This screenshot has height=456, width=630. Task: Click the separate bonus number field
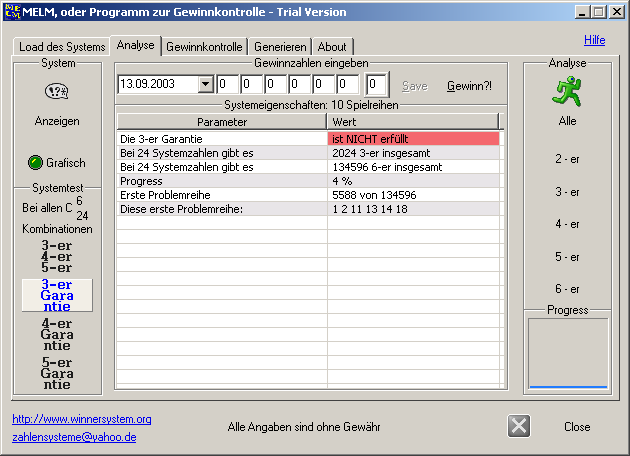[x=376, y=84]
